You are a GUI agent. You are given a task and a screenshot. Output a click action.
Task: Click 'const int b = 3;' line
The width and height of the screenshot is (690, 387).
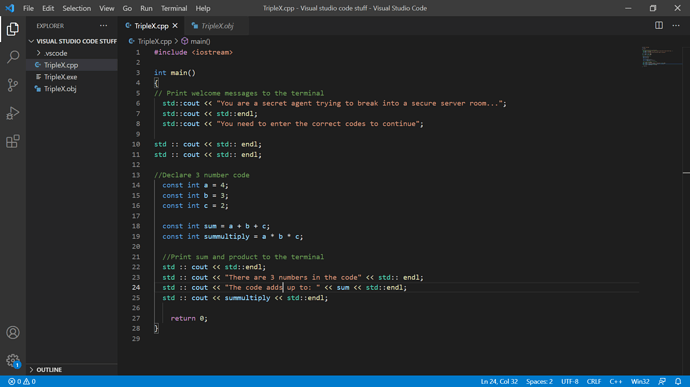click(x=195, y=195)
